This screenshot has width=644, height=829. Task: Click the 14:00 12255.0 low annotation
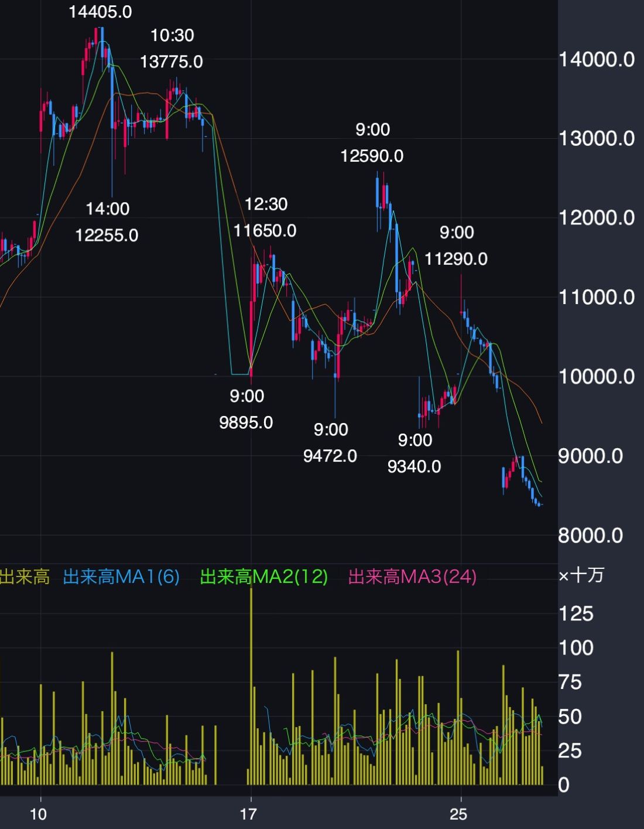click(x=107, y=222)
